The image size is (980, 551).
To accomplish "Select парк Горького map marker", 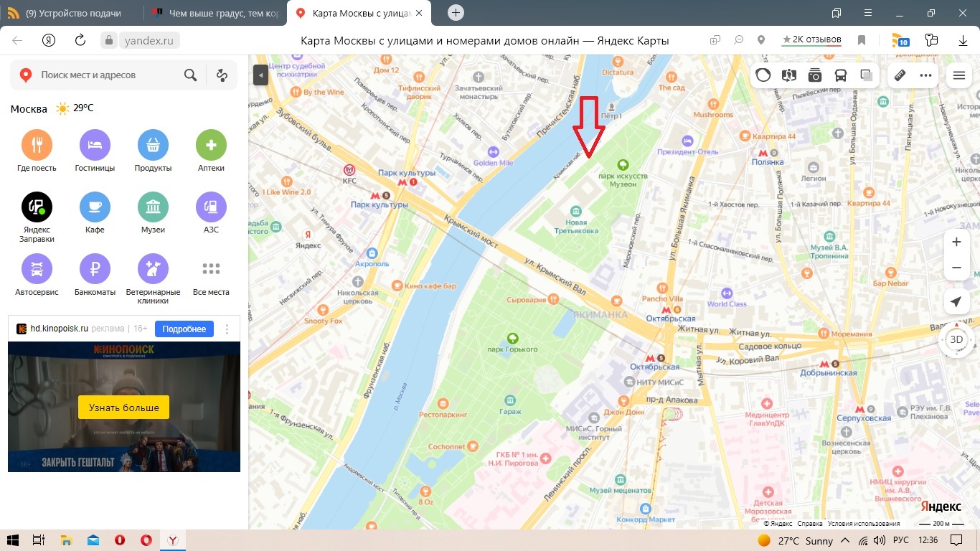I will pos(512,338).
